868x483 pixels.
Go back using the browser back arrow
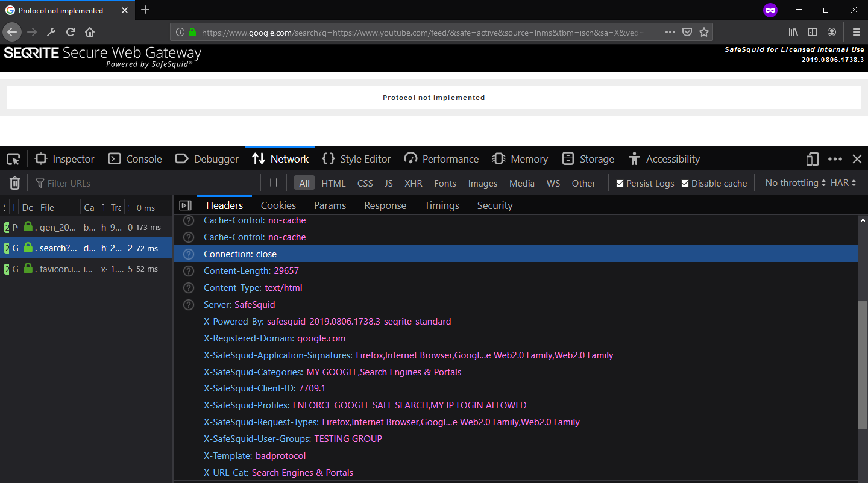click(x=12, y=32)
